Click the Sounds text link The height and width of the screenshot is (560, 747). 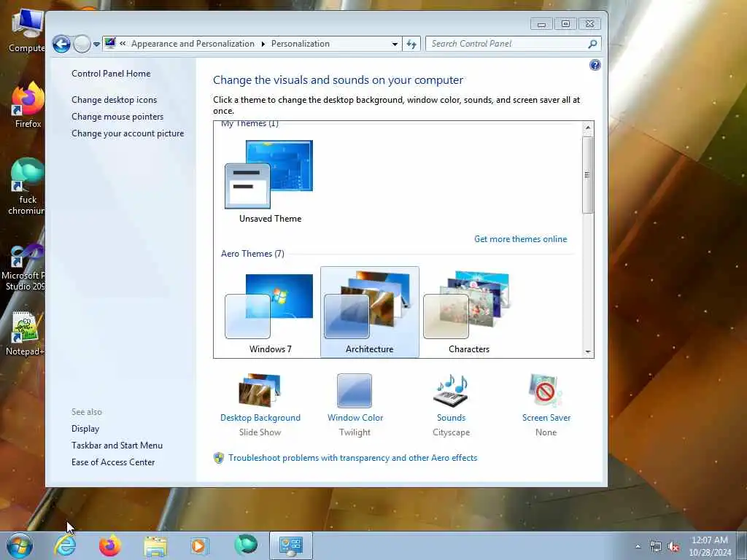[x=451, y=418]
